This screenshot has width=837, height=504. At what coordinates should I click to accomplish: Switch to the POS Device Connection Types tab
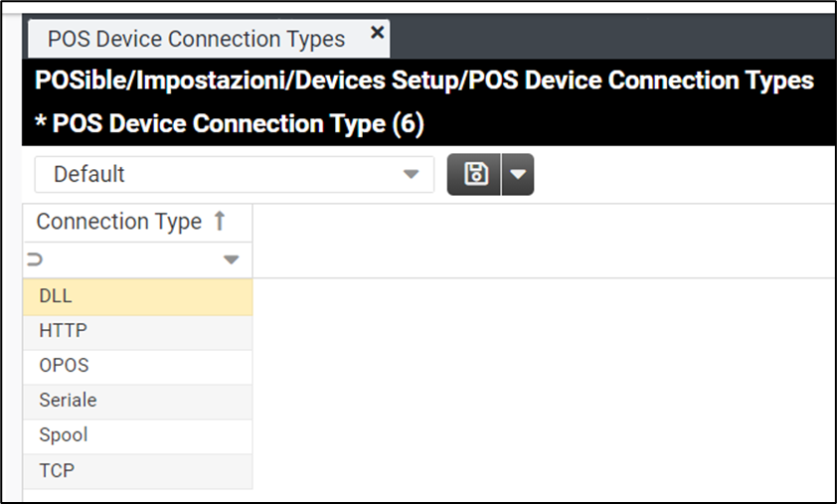coord(196,40)
